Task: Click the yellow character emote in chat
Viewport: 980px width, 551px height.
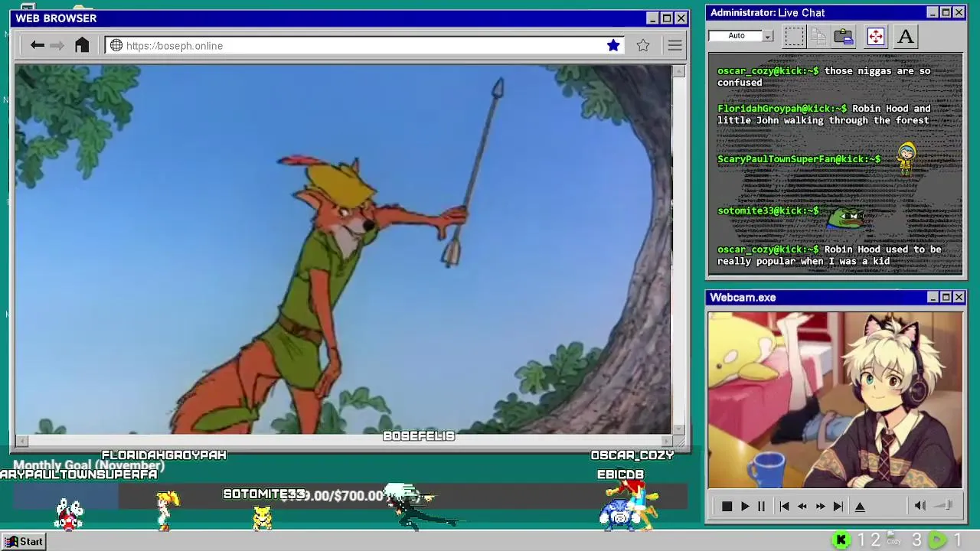Action: click(x=906, y=159)
